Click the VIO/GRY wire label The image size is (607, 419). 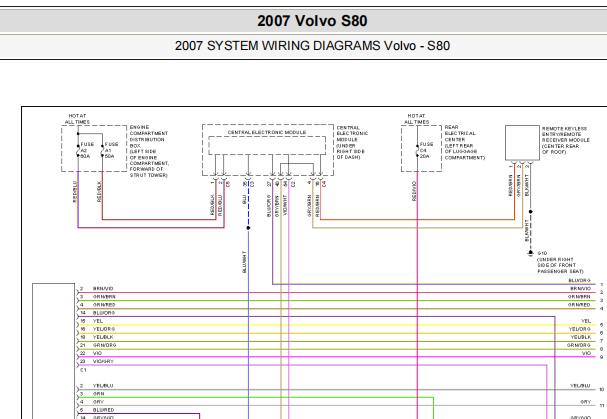tap(103, 362)
